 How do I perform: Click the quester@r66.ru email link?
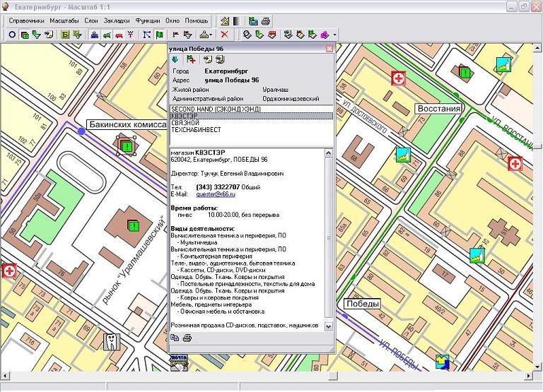pyautogui.click(x=215, y=194)
